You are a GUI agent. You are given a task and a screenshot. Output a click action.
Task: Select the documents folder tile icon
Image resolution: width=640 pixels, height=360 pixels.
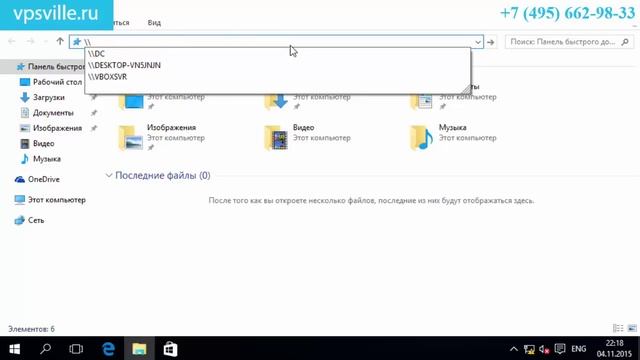[422, 102]
